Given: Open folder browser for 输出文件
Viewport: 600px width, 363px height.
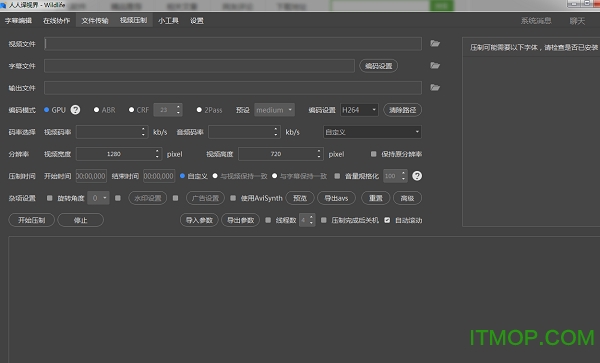Looking at the screenshot, I should [435, 88].
